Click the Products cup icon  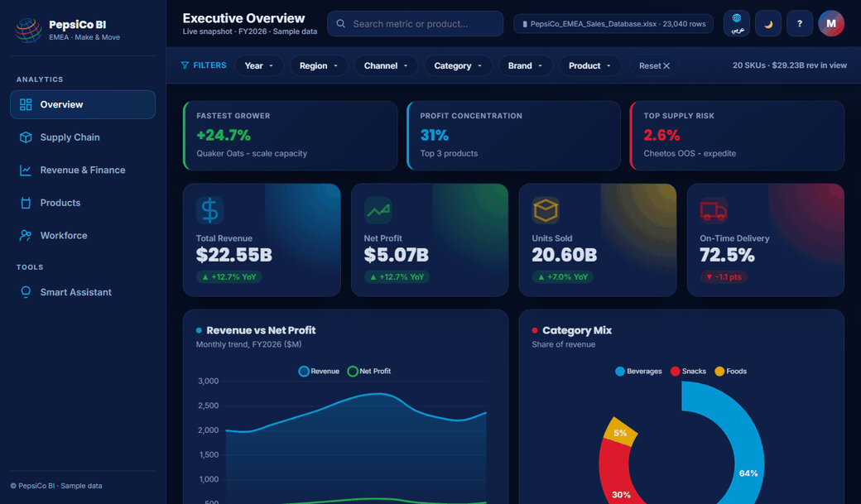(x=26, y=203)
